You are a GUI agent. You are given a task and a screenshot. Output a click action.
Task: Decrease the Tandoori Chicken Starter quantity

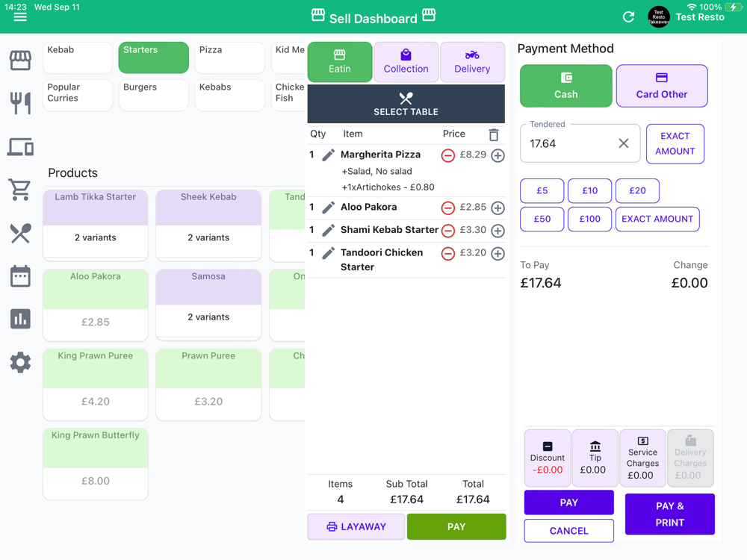447,253
